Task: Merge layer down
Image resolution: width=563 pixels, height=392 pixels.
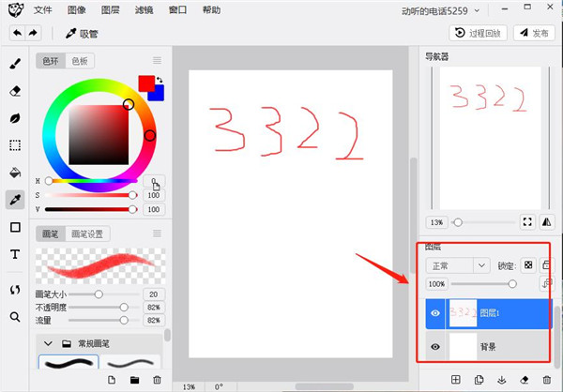Action: (502, 380)
